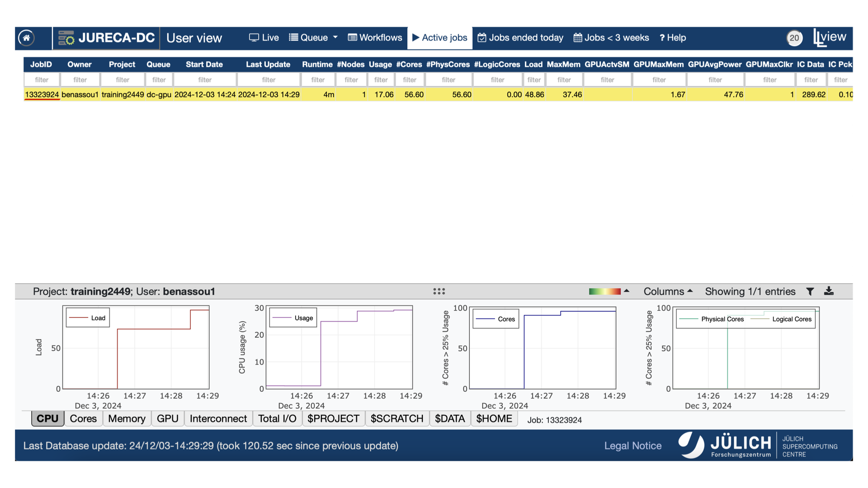
Task: Open Jobs ended today page
Action: 520,38
